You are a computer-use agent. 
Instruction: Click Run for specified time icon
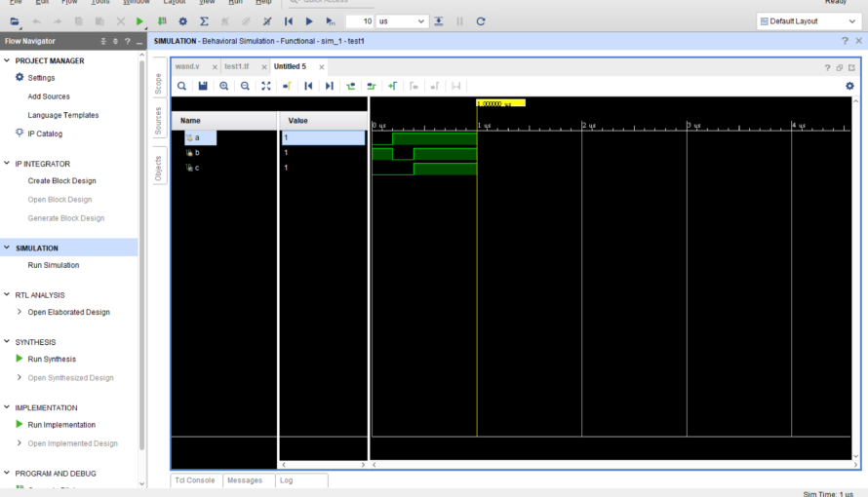331,21
